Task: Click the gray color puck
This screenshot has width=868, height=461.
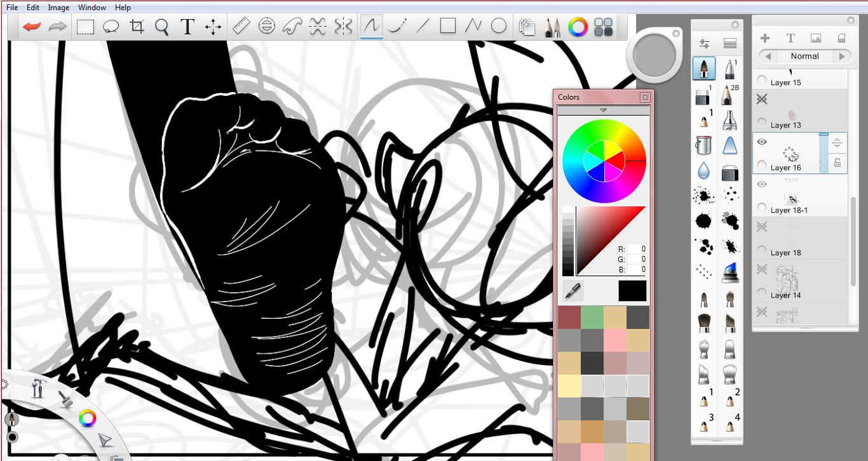Action: 654,57
